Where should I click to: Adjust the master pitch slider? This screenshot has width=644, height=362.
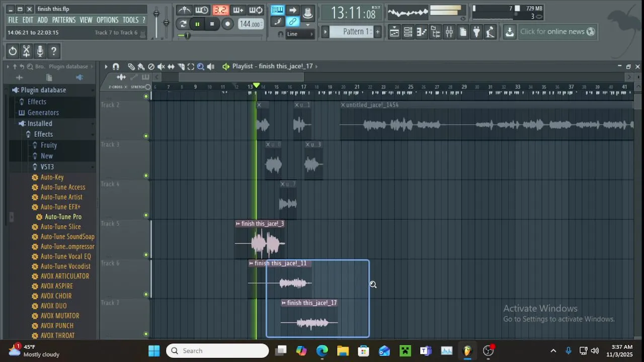tap(166, 23)
